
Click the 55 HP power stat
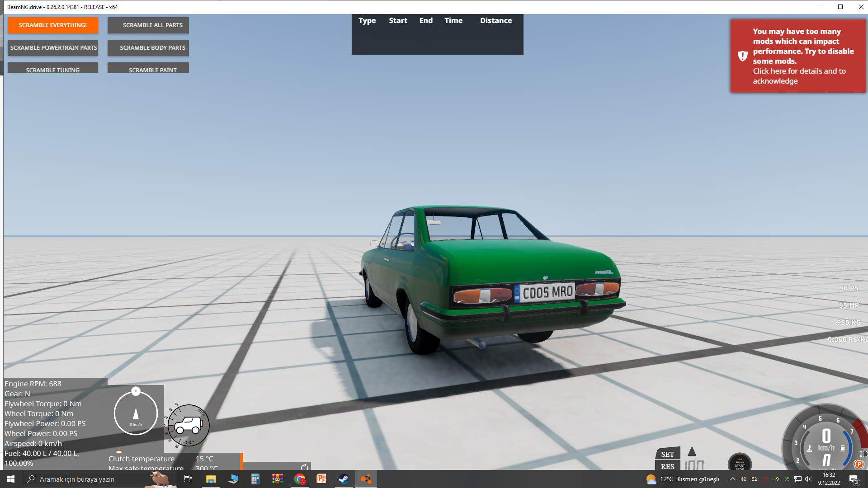coord(849,305)
